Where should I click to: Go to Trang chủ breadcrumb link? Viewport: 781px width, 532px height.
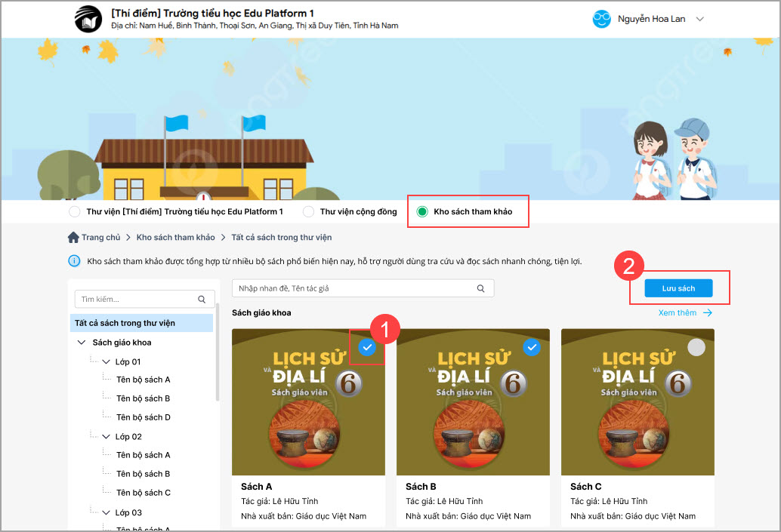(x=101, y=238)
